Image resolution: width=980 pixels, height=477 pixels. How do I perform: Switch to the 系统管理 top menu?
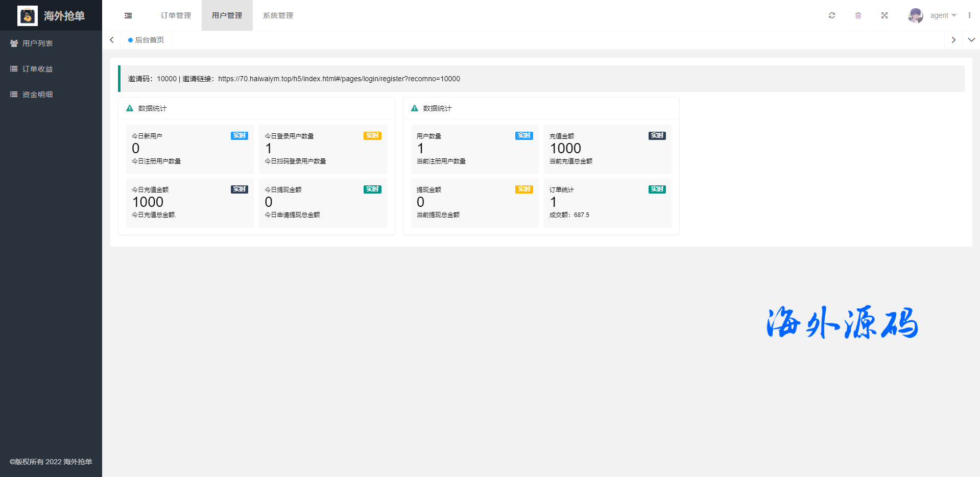[x=278, y=15]
